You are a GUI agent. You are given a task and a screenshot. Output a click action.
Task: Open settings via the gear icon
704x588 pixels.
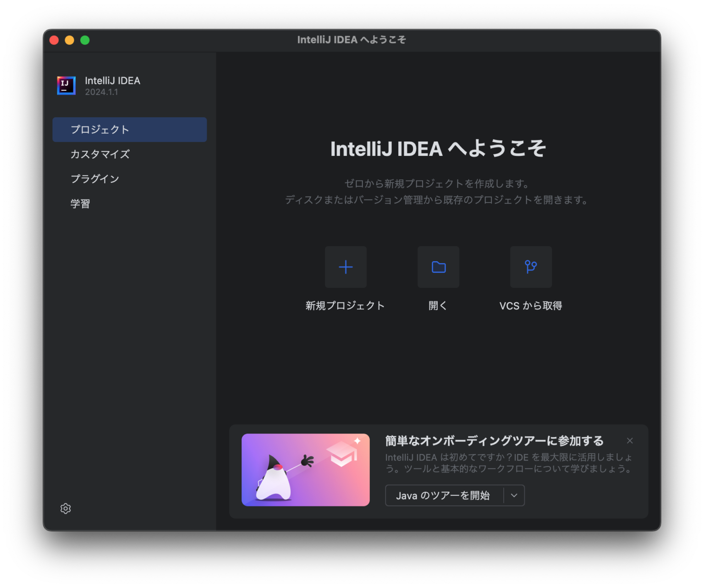click(x=66, y=509)
